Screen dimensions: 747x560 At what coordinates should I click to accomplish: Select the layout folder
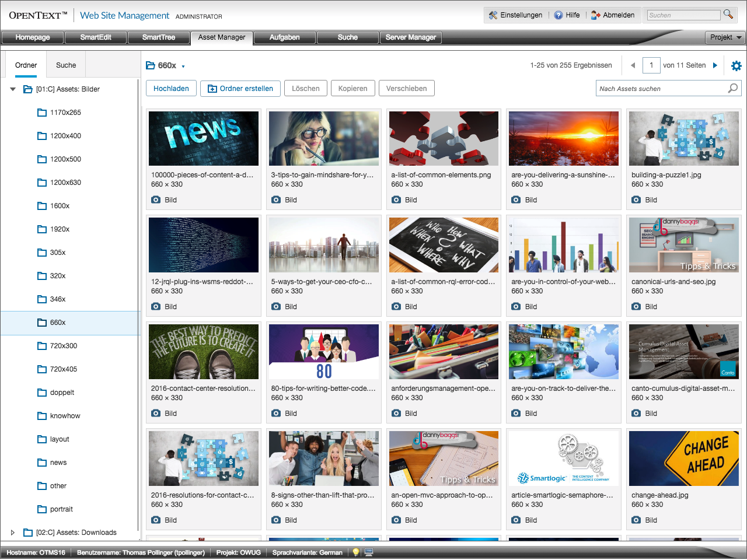coord(60,439)
